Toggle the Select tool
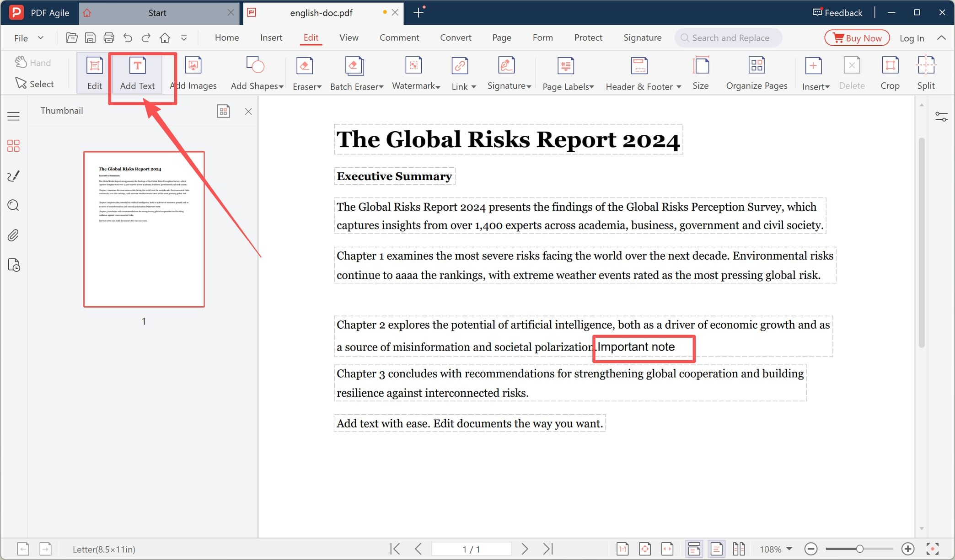955x560 pixels. 34,84
